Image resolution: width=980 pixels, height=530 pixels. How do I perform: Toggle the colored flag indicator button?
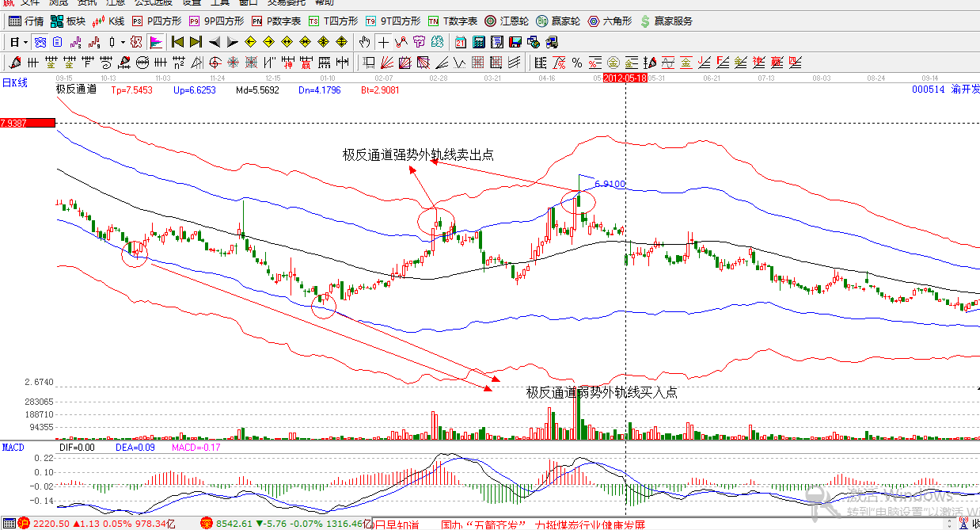pos(156,42)
